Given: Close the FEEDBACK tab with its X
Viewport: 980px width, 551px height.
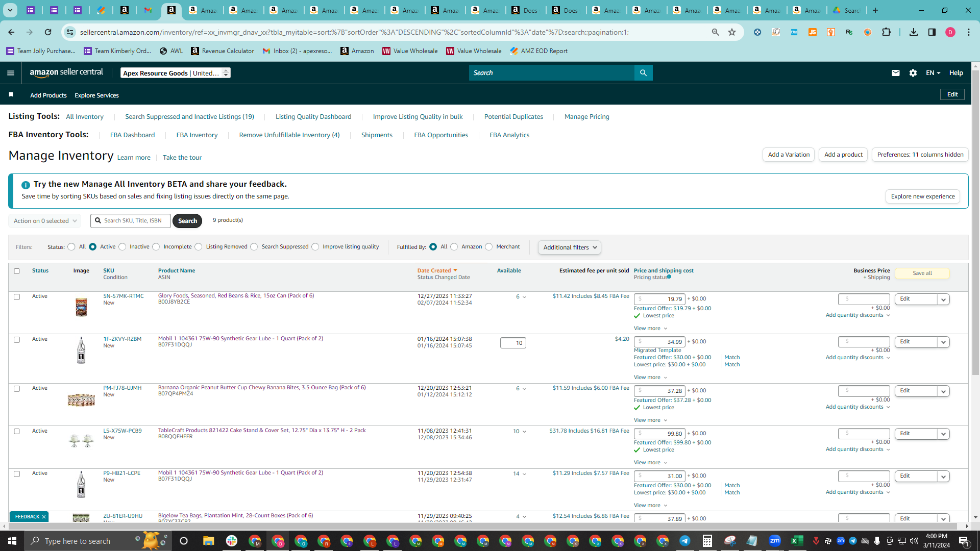Looking at the screenshot, I should [x=44, y=517].
